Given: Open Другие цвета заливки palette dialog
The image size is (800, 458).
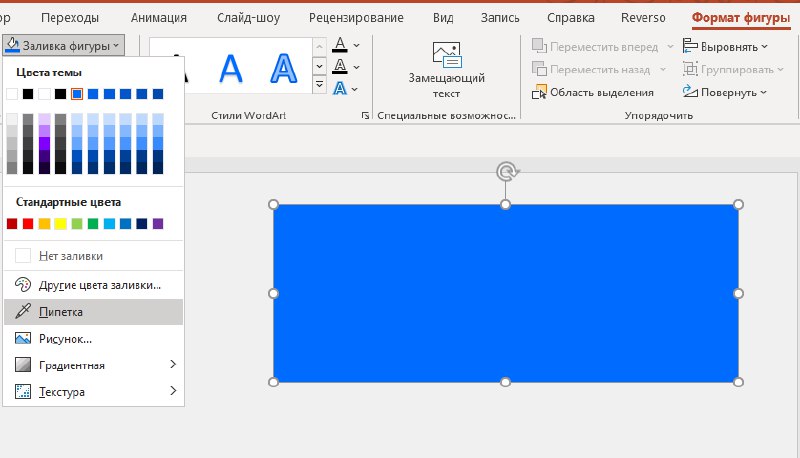Looking at the screenshot, I should (x=93, y=285).
